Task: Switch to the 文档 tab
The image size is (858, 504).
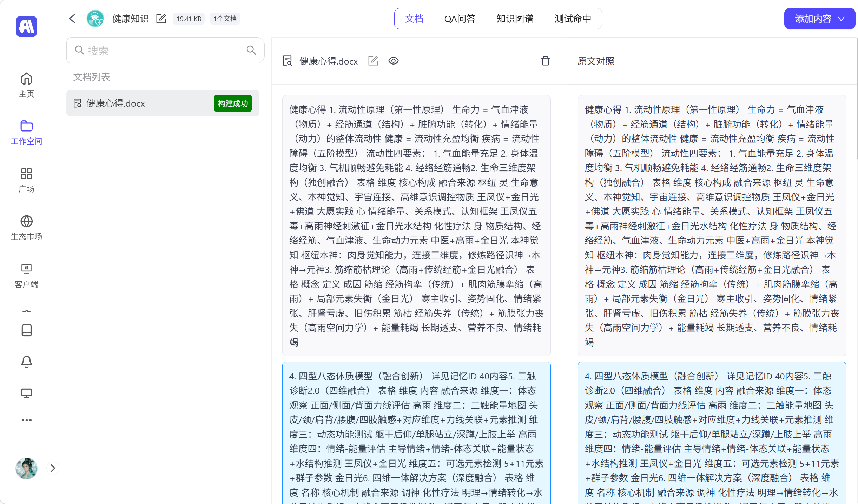Action: (x=414, y=19)
